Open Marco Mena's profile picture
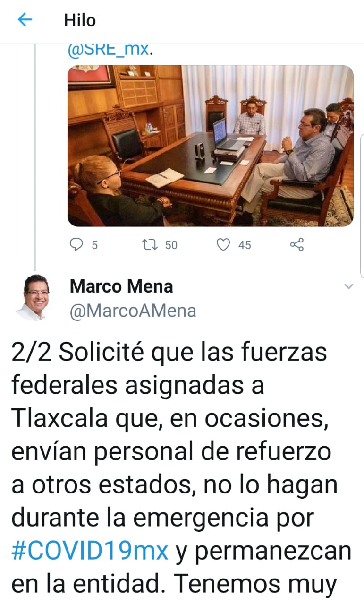Image resolution: width=364 pixels, height=605 pixels. 36,297
